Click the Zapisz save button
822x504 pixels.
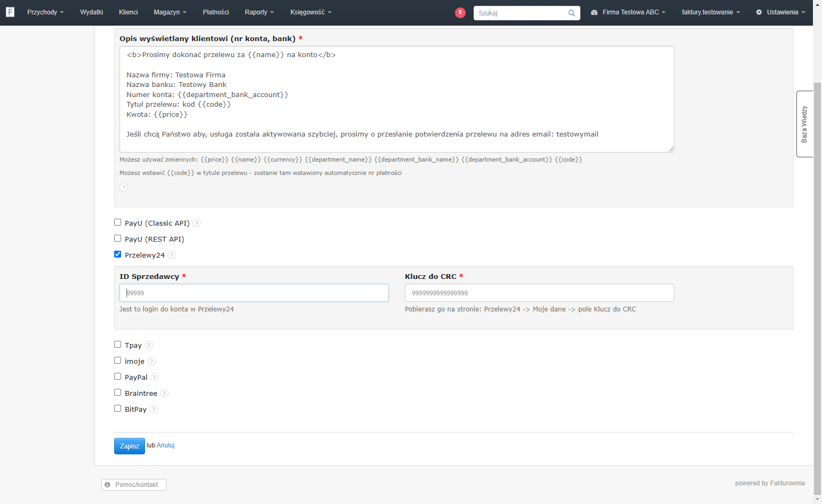130,446
